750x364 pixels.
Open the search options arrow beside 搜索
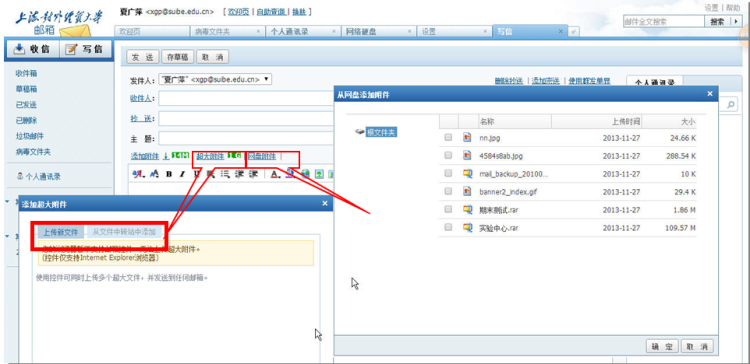coord(736,22)
